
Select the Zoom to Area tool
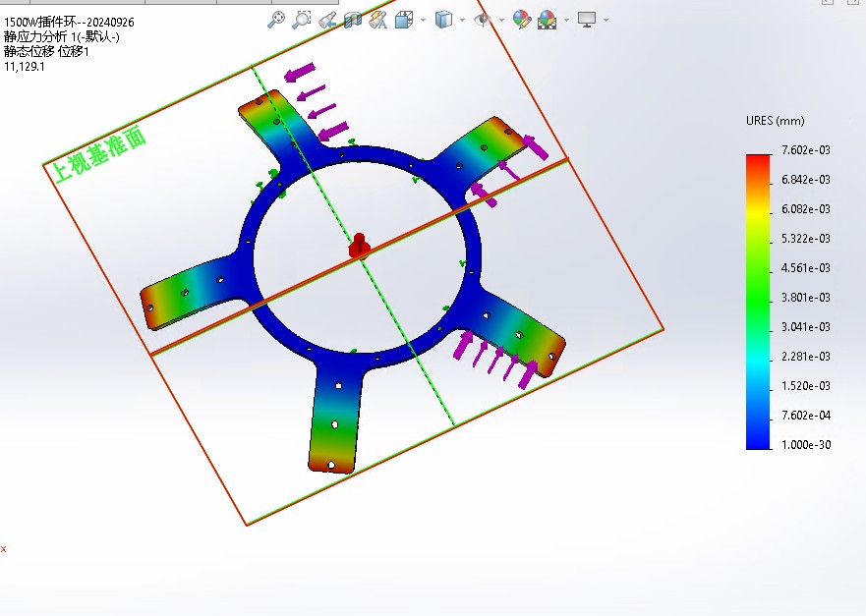click(x=302, y=20)
